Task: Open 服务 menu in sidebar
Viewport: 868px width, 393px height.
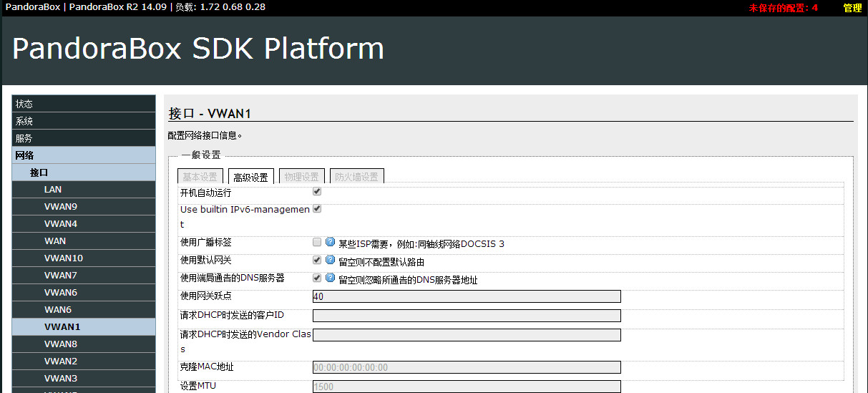Action: (84, 138)
